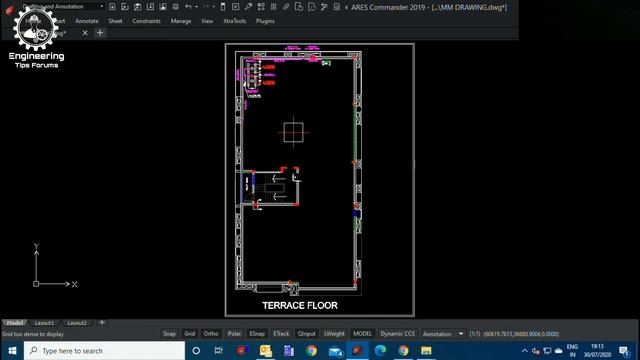640x360 pixels.
Task: Open the Plugins ribbon tab
Action: click(x=265, y=21)
